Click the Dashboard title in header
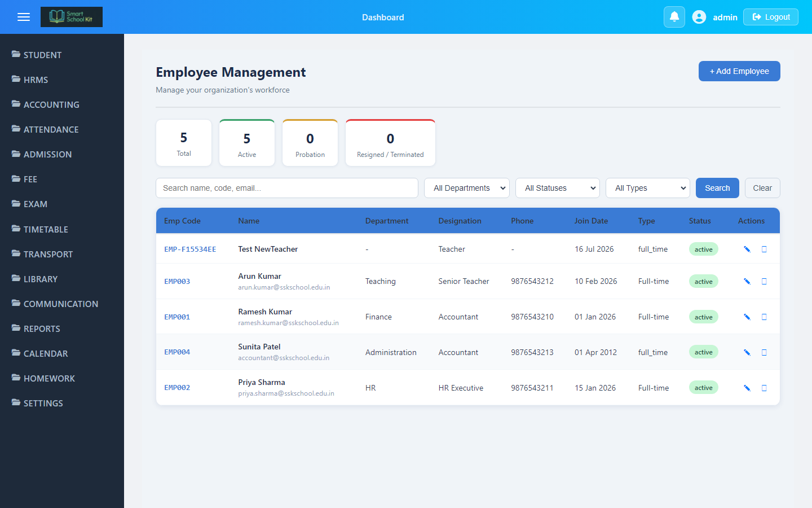Screen dimensions: 812x508 tap(383, 17)
